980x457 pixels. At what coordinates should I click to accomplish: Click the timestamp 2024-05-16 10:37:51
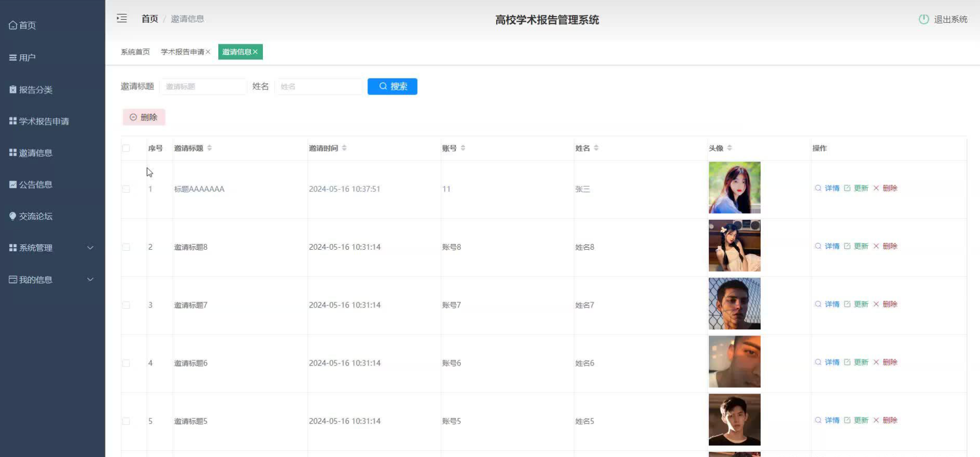[x=345, y=189]
